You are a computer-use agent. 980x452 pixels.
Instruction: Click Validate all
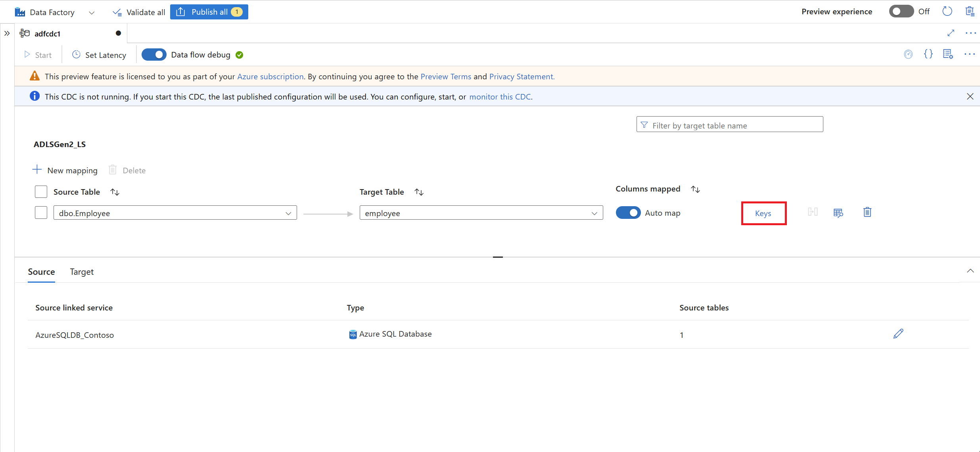(139, 12)
